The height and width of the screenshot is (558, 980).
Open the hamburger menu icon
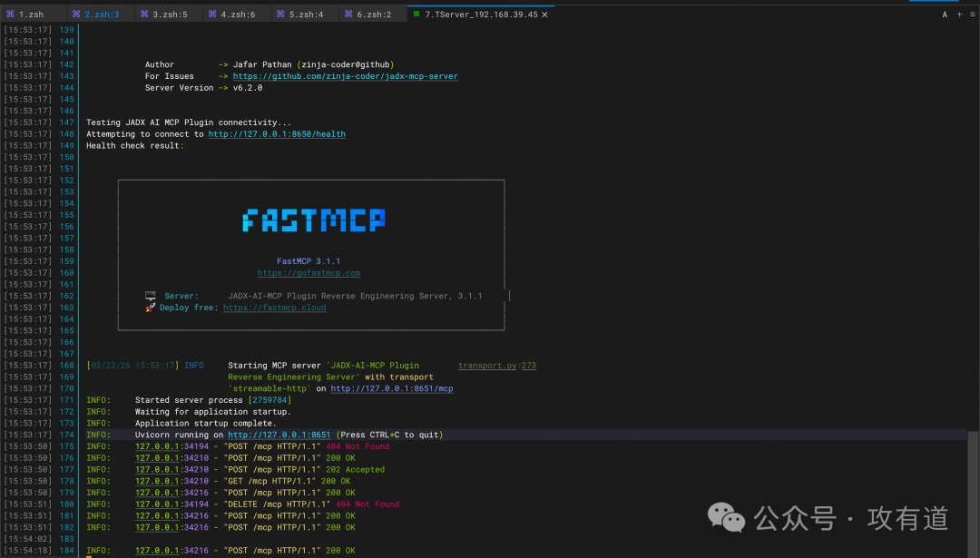(973, 15)
